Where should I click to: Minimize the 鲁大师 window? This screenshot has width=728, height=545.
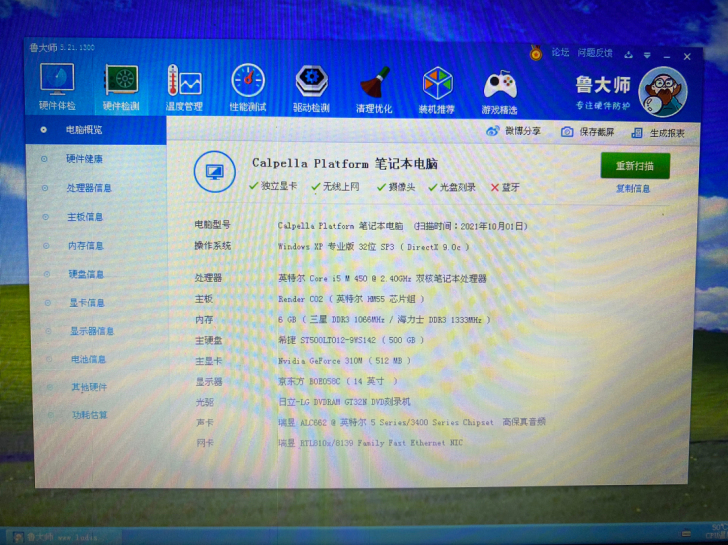coord(667,56)
